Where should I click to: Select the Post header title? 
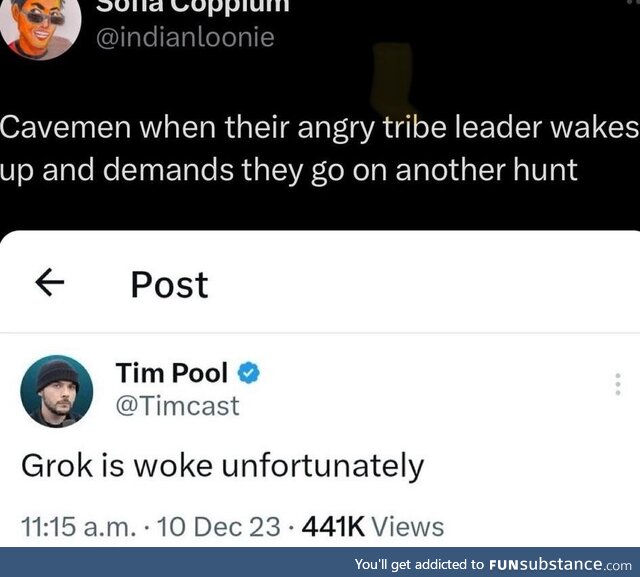[169, 284]
